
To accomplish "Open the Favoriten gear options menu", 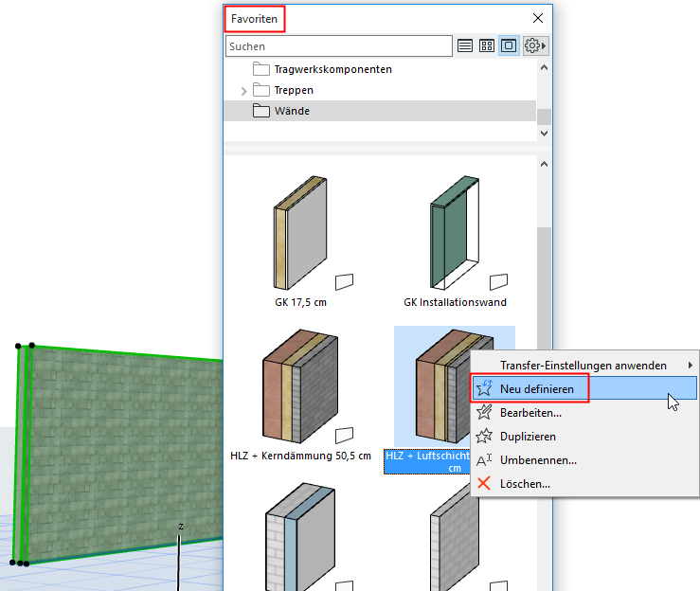I will click(x=535, y=45).
